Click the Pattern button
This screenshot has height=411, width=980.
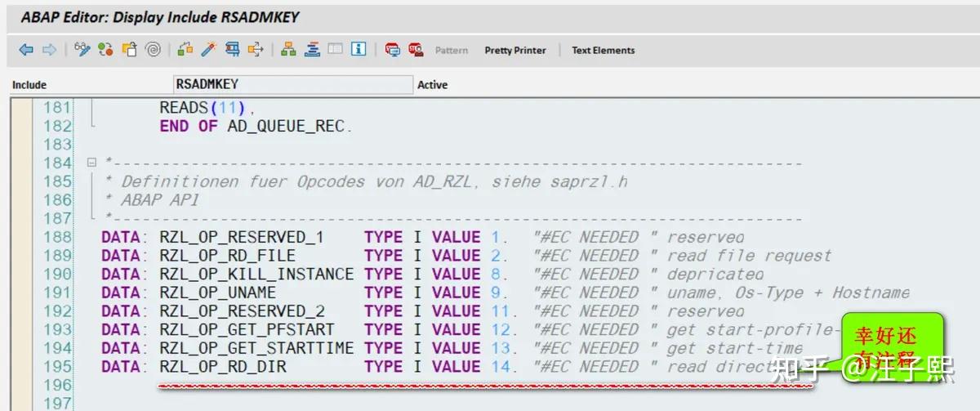(452, 51)
